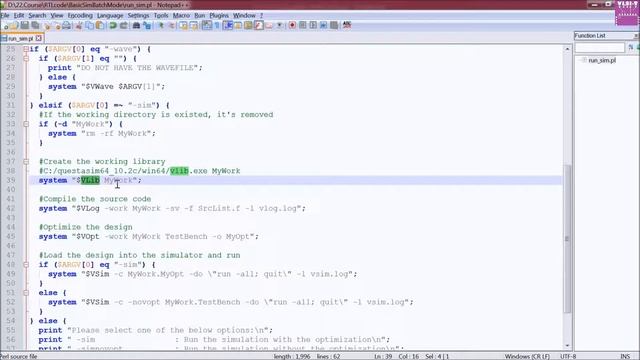Click the Save All toolbar icon
Viewport: 640px width, 360px height.
pyautogui.click(x=36, y=25)
